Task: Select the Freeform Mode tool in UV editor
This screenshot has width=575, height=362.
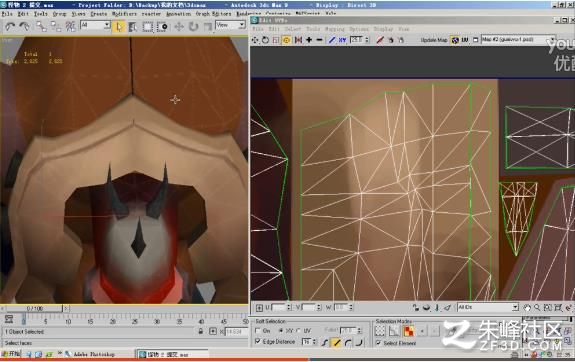Action: (x=286, y=40)
